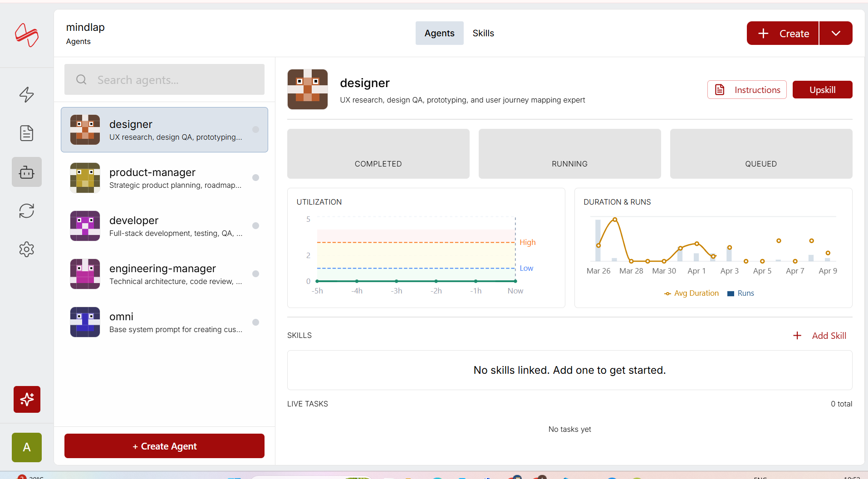Click the + Create Agent button

pyautogui.click(x=164, y=446)
